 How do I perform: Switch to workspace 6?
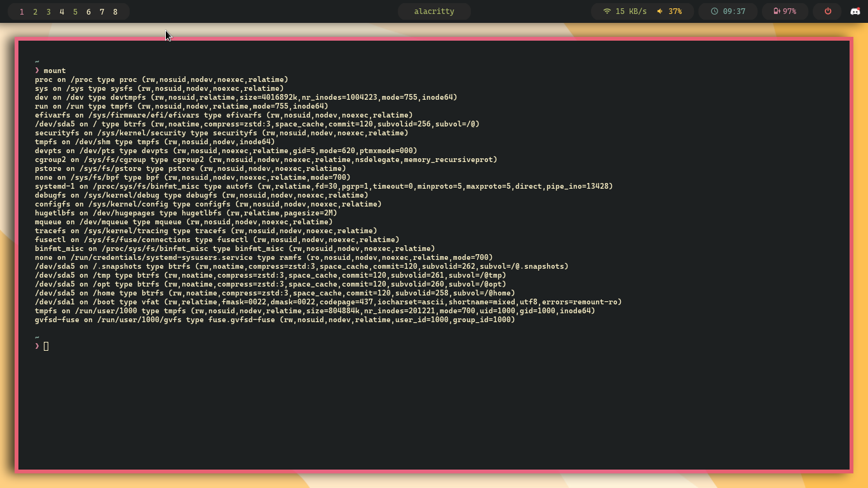[88, 12]
